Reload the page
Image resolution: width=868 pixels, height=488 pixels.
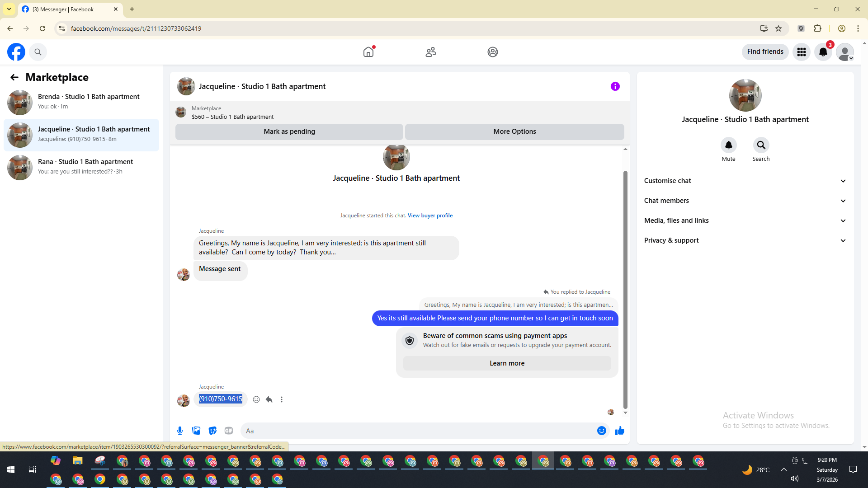42,28
